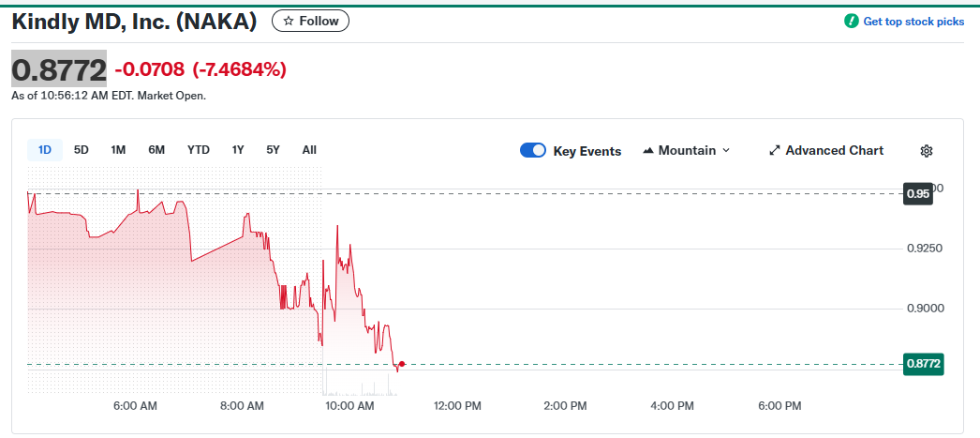The width and height of the screenshot is (980, 438).
Task: Open the Advanced Chart view
Action: (x=826, y=151)
